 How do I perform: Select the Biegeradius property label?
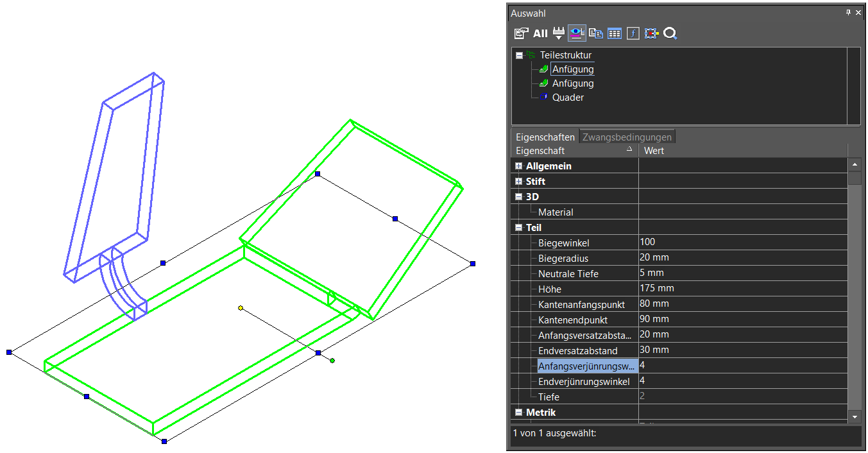click(x=563, y=259)
